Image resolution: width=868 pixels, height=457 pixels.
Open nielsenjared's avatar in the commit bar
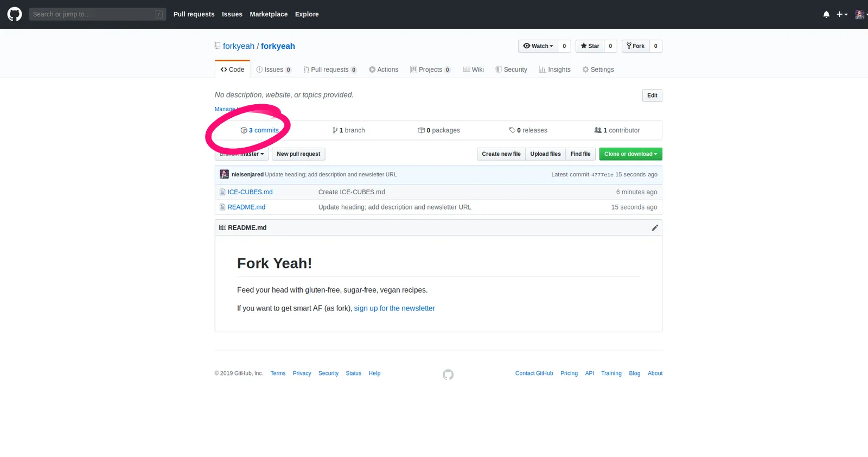click(224, 174)
